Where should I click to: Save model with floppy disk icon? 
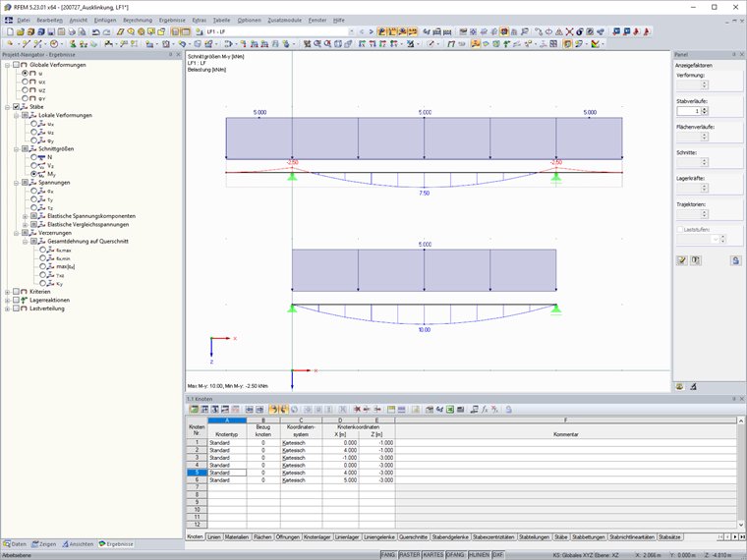click(x=51, y=31)
